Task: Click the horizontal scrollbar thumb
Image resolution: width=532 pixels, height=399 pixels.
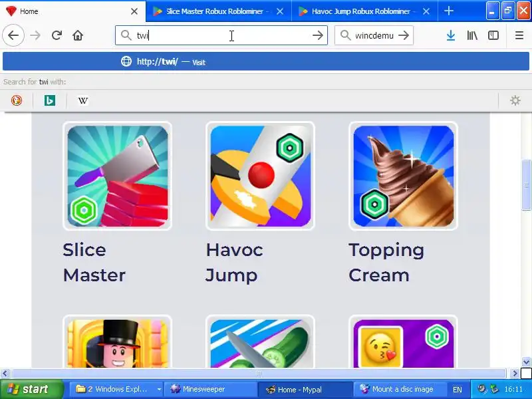Action: pos(259,374)
